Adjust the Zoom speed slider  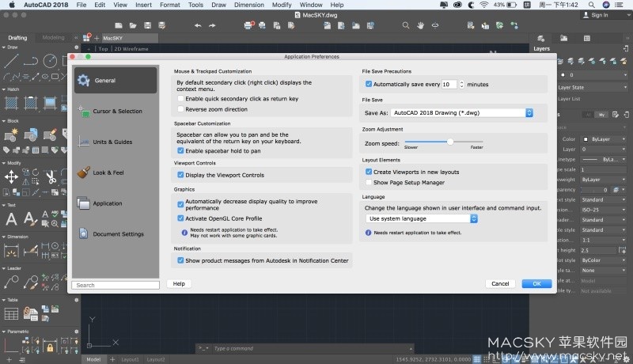[449, 142]
